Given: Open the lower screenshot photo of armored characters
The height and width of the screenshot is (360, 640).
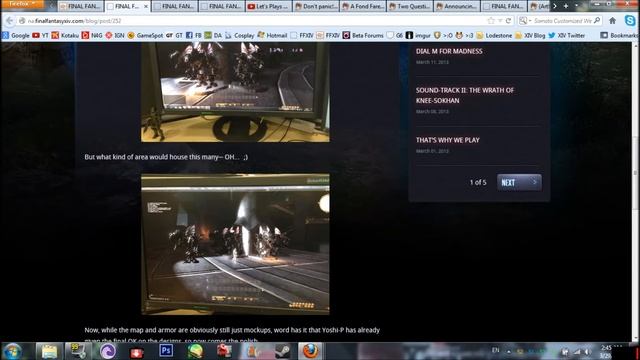Looking at the screenshot, I should point(235,244).
